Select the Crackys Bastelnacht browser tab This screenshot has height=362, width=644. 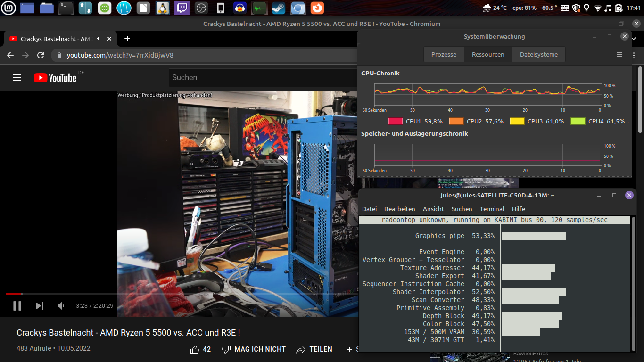[60, 39]
